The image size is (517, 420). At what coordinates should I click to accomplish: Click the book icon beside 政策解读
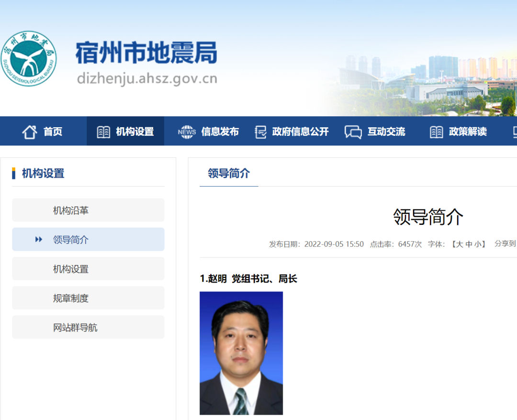[436, 132]
